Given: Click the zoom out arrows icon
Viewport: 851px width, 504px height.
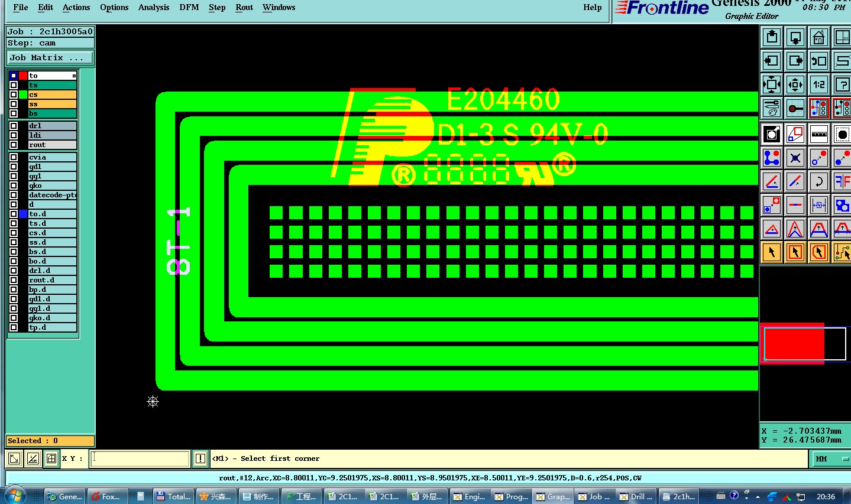Looking at the screenshot, I should coord(795,84).
